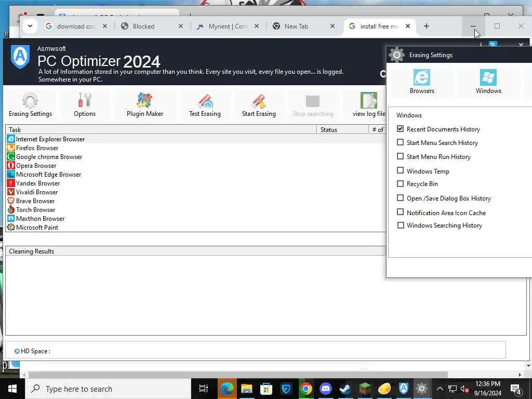The image size is (532, 399).
Task: Enable Start Menu Run History
Action: [x=401, y=156]
